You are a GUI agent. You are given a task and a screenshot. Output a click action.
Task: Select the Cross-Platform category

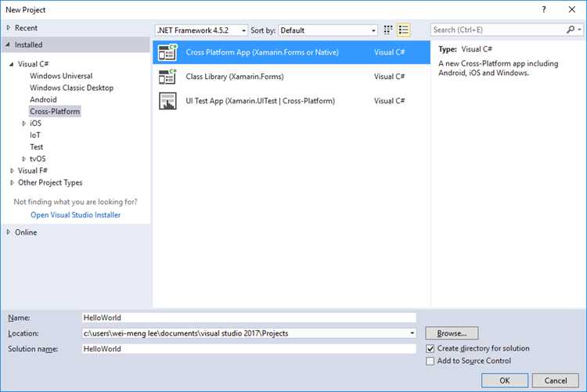tap(55, 112)
